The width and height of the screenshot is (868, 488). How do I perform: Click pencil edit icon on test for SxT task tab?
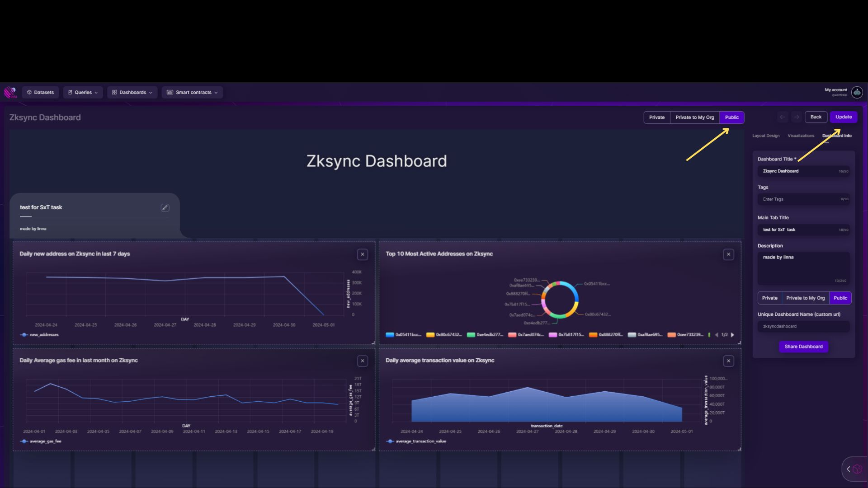click(x=165, y=207)
